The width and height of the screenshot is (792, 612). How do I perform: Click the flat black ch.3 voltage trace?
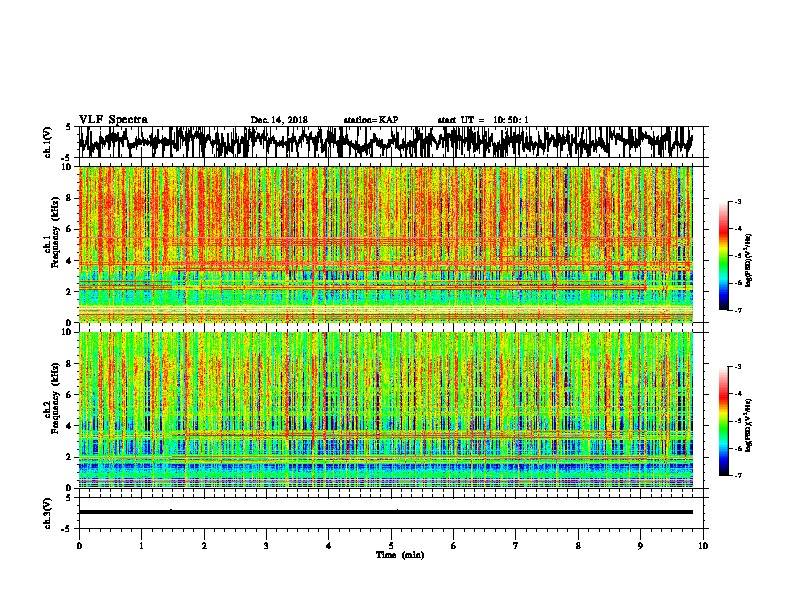click(385, 512)
